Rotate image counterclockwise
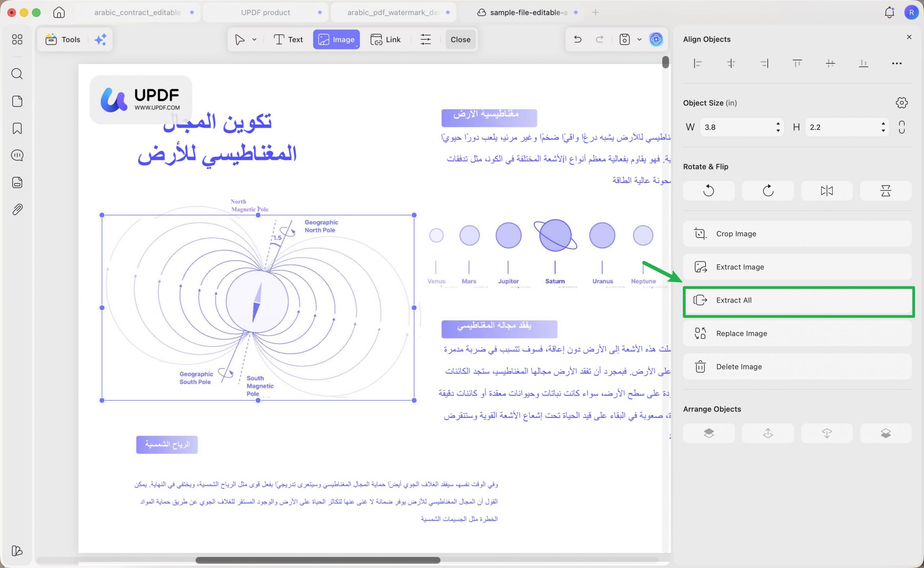924x568 pixels. [x=709, y=190]
